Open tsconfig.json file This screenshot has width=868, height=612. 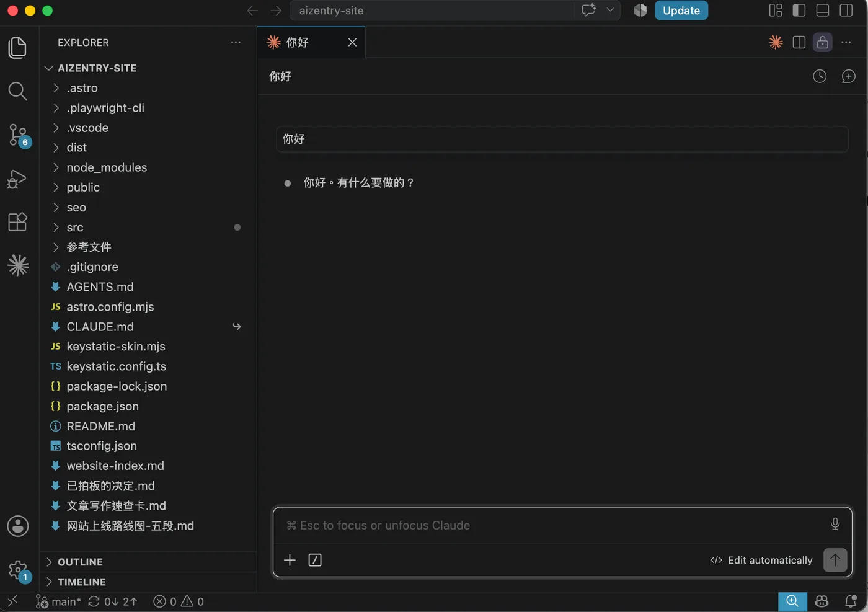[x=149, y=446]
